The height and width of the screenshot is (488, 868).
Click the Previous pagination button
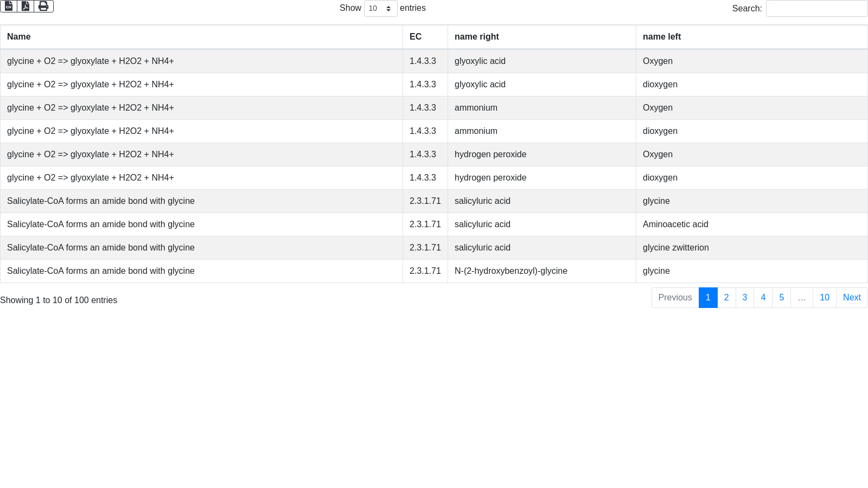(675, 298)
